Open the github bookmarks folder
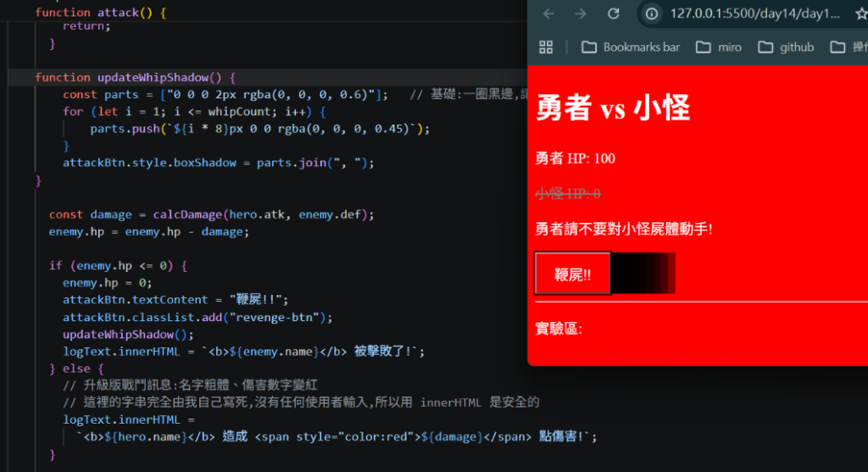 (786, 47)
